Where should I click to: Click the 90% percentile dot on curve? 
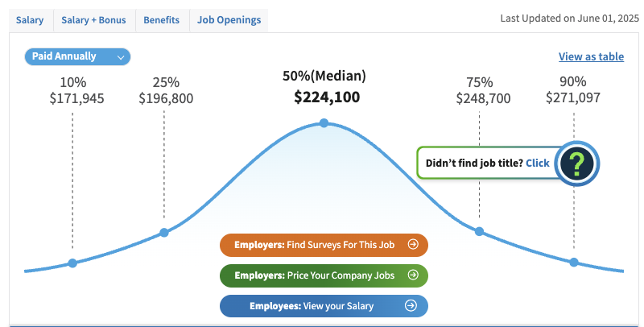coord(574,263)
